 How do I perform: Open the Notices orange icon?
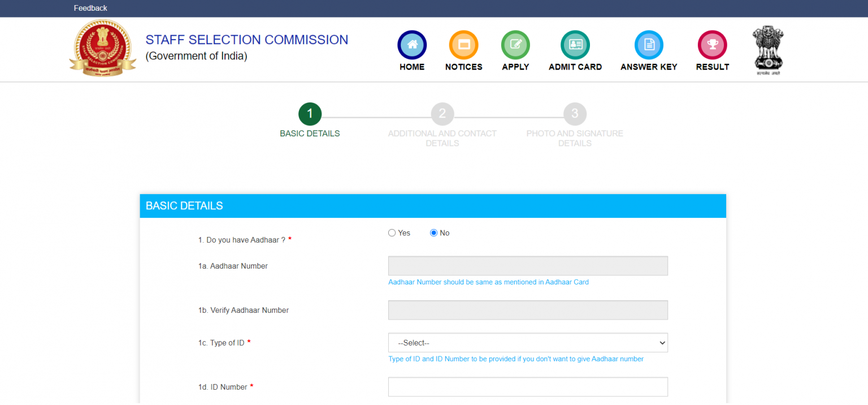tap(463, 45)
